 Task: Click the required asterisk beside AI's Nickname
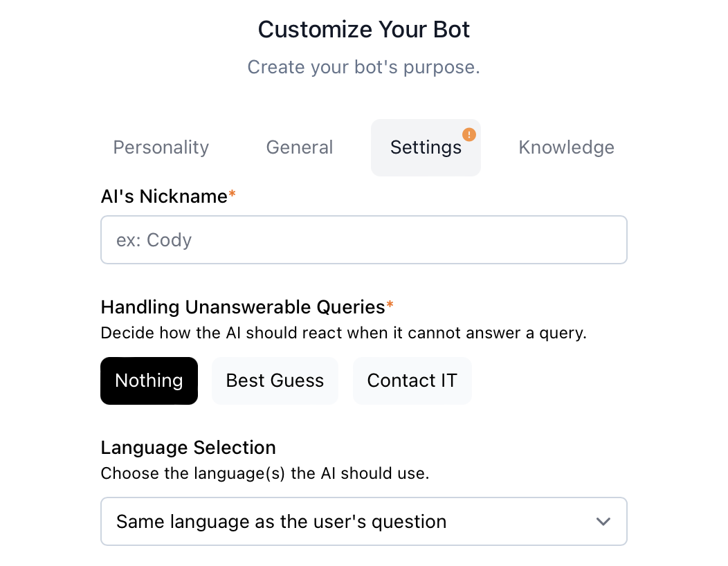(x=233, y=196)
